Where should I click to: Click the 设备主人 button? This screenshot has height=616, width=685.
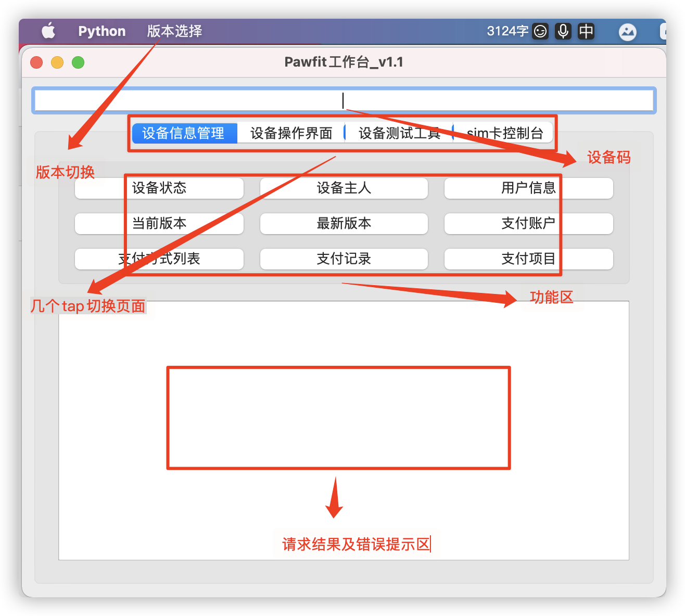pyautogui.click(x=344, y=188)
